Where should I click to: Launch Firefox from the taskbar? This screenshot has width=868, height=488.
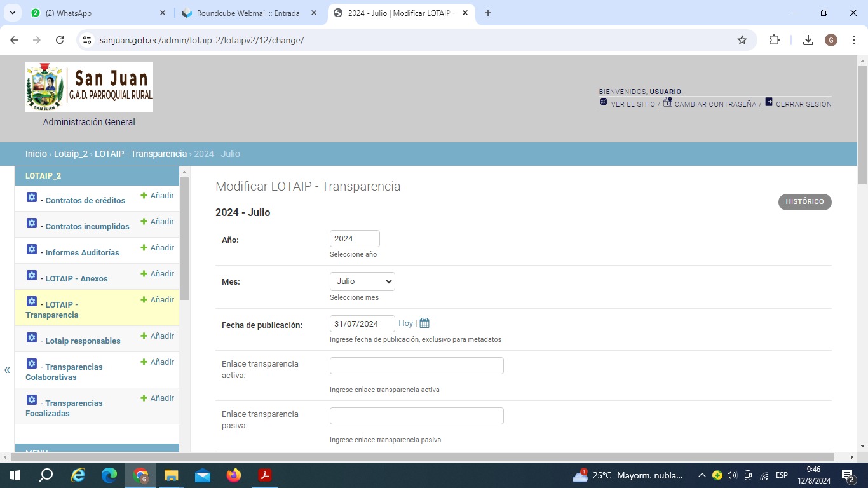pyautogui.click(x=234, y=475)
